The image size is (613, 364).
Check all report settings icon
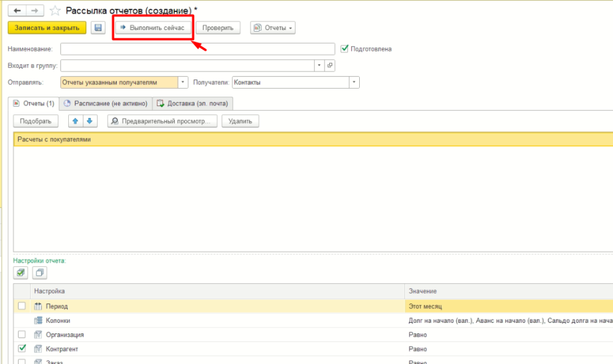tap(21, 272)
